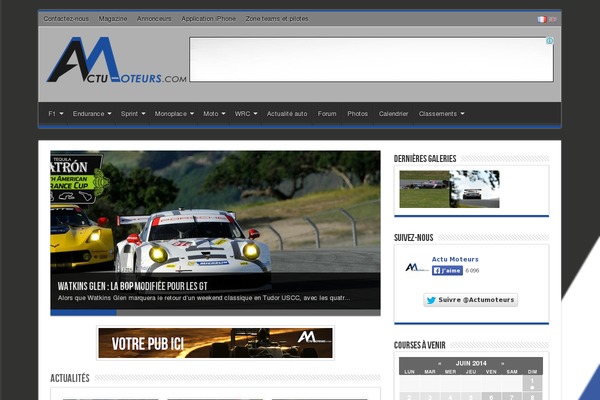The height and width of the screenshot is (400, 600).
Task: Follow @Actumoteurs on Twitter
Action: tap(470, 299)
